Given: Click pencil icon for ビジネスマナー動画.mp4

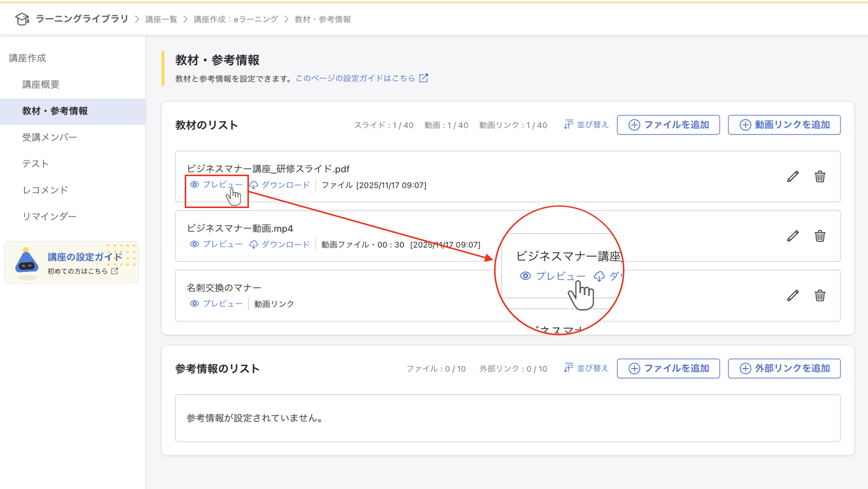Looking at the screenshot, I should coord(793,236).
